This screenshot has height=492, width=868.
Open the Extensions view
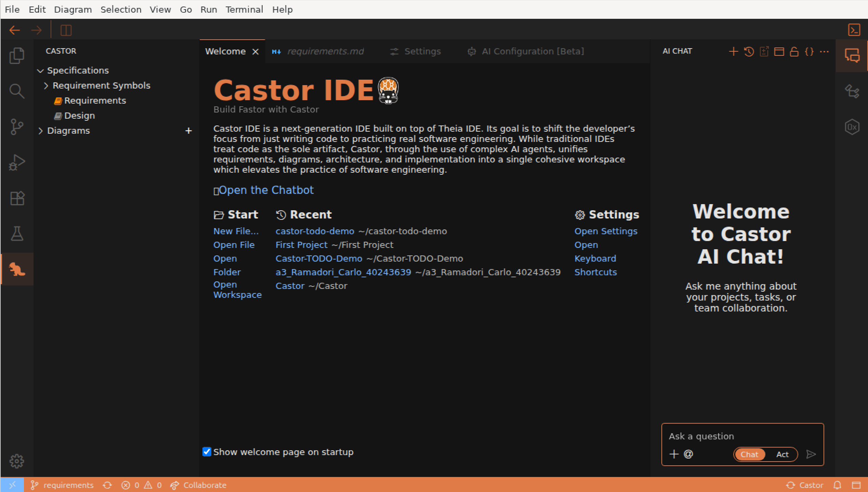tap(17, 198)
